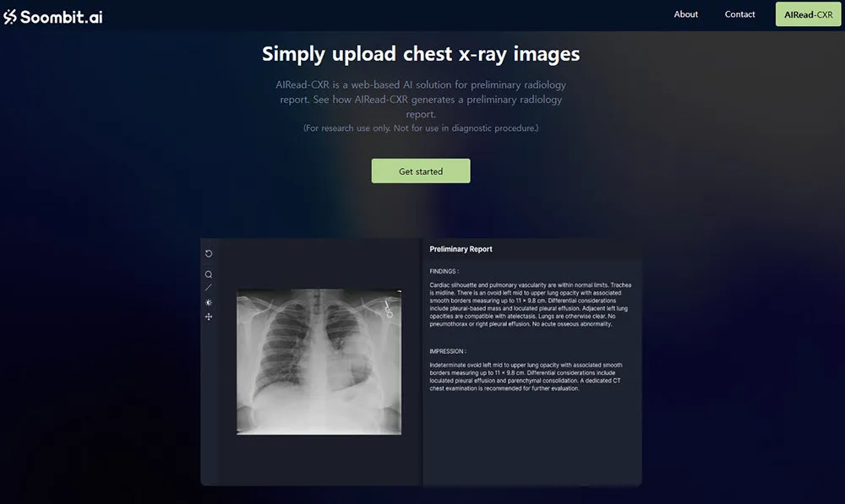Click the research use only disclaimer text
Screen dimensions: 845x504
coord(421,128)
